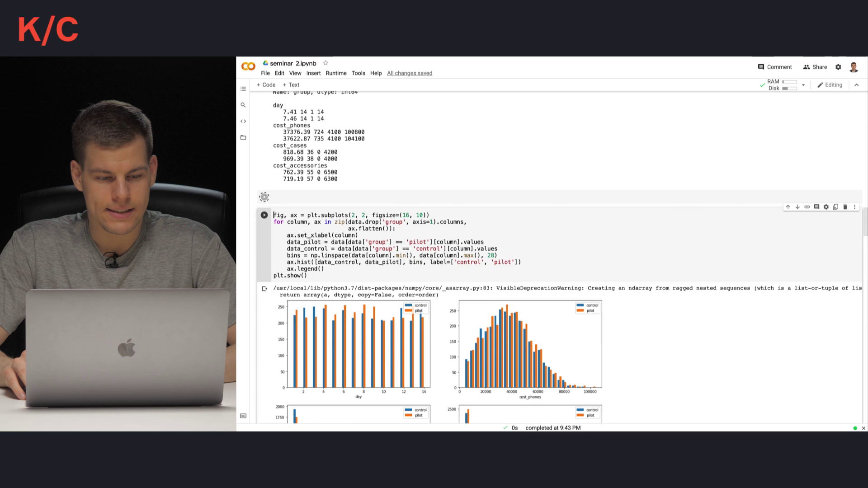Open the code snippets sidebar icon
The image size is (868, 488).
pos(243,121)
